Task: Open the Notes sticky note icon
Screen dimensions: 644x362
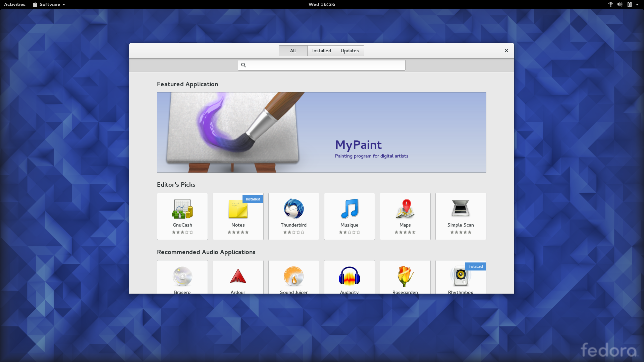Action: click(238, 208)
